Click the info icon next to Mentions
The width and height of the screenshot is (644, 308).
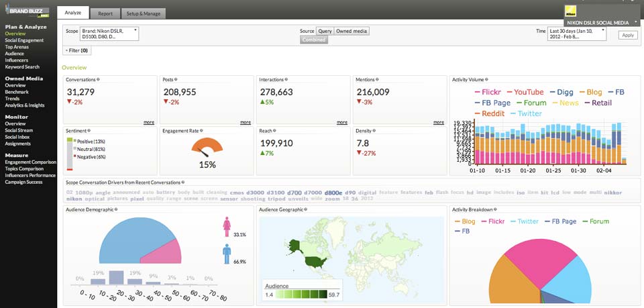click(x=378, y=80)
